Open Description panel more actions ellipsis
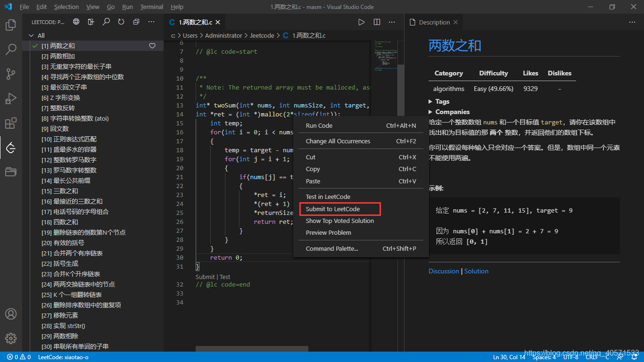644x362 pixels. click(632, 22)
